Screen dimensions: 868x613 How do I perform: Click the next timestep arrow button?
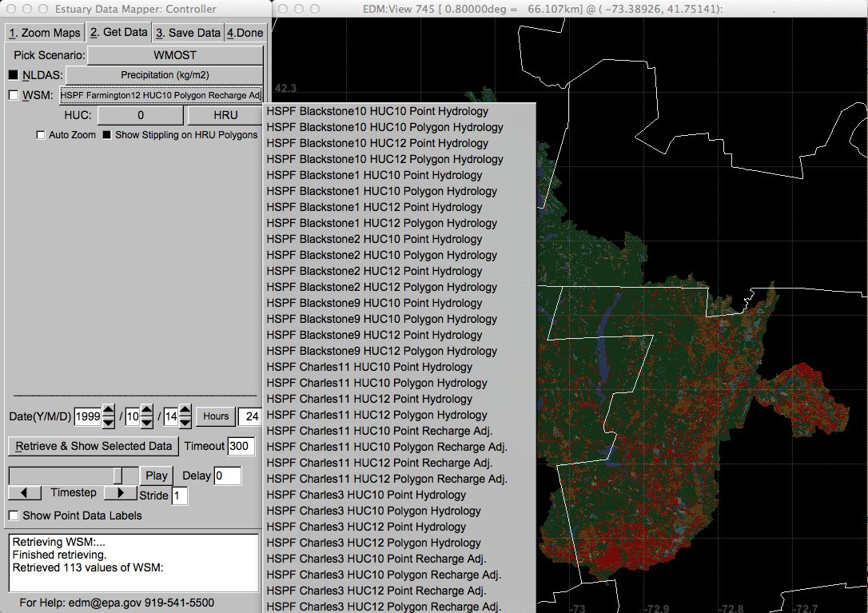pyautogui.click(x=121, y=493)
